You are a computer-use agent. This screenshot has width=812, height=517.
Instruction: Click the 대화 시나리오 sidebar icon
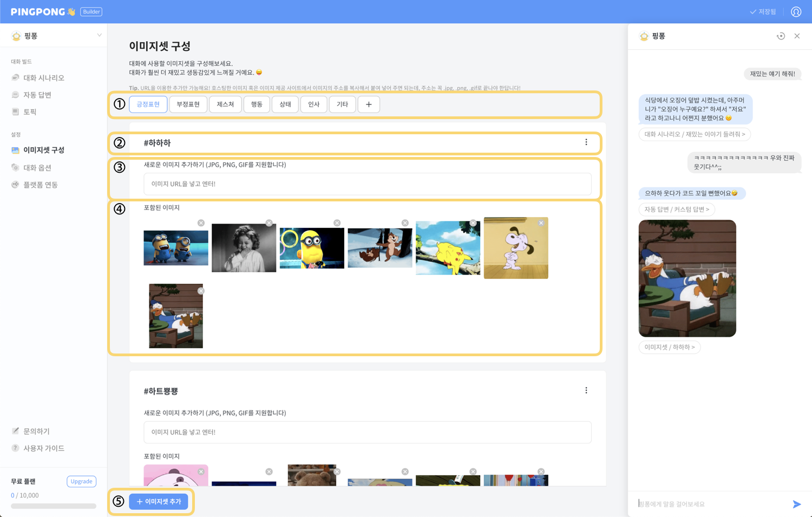point(15,77)
